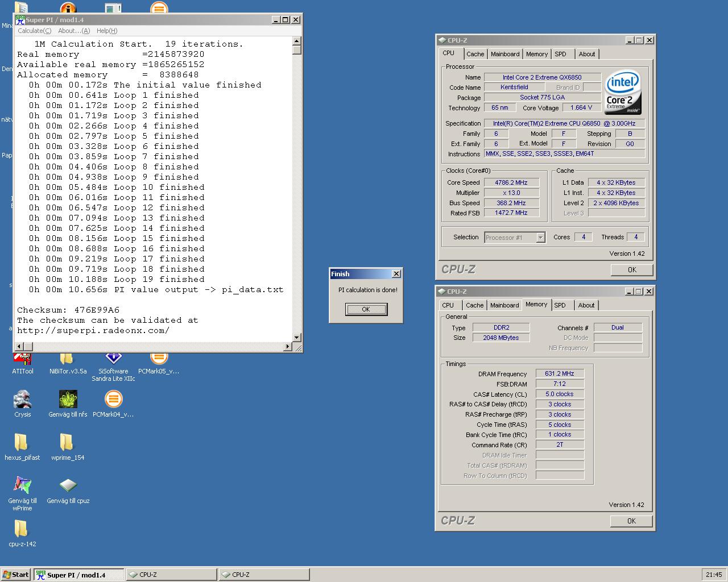
Task: Click the FSB:DRAM 7:12 value
Action: pos(560,384)
